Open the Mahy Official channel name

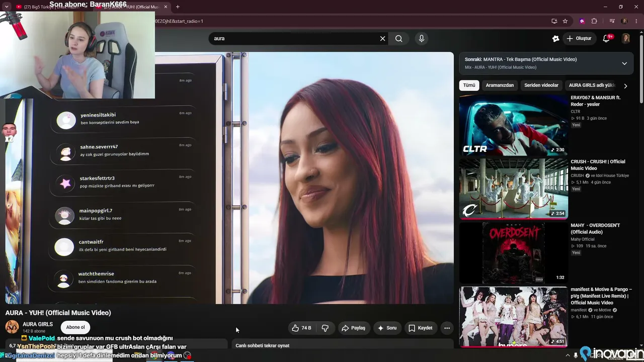click(583, 239)
